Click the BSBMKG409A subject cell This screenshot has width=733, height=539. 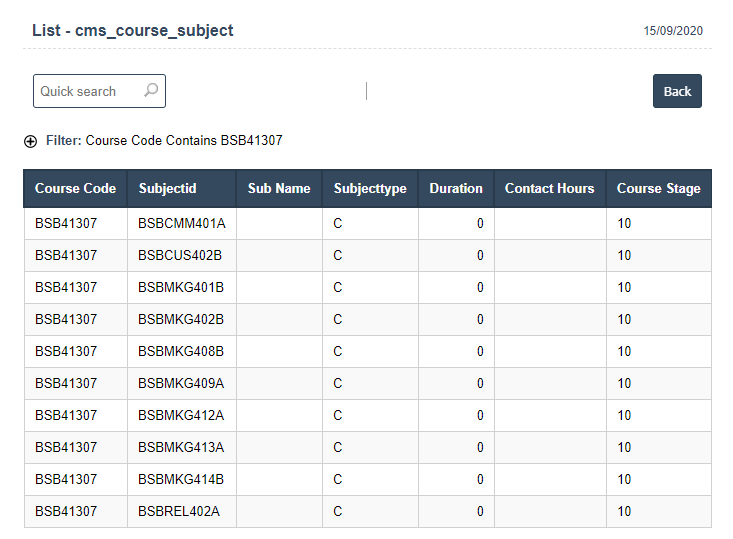point(181,384)
